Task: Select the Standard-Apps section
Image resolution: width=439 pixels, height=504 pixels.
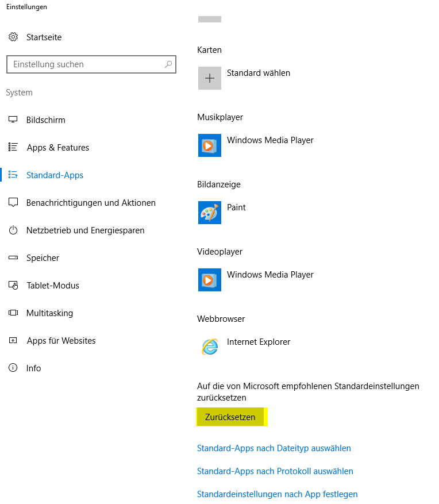Action: coord(55,175)
